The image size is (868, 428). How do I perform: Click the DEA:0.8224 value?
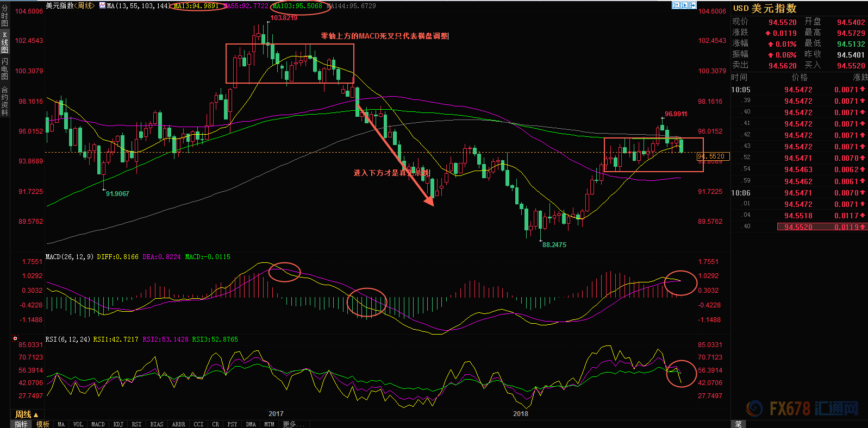(161, 257)
